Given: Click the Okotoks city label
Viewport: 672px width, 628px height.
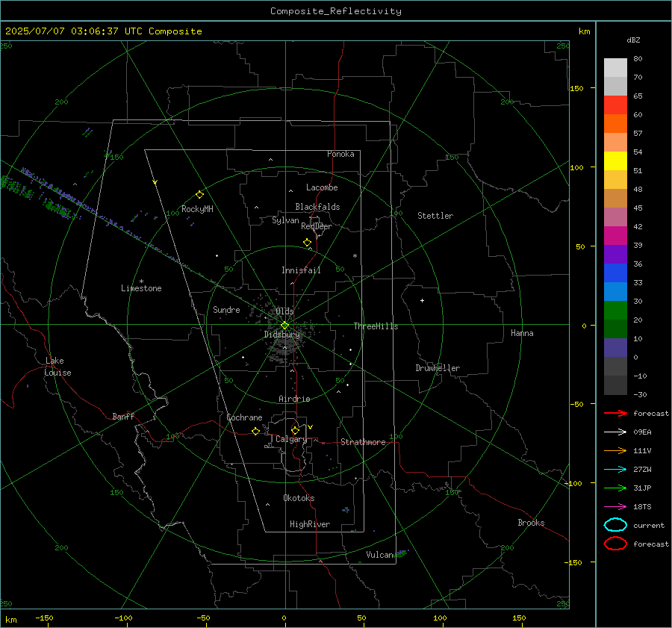Looking at the screenshot, I should click(299, 498).
